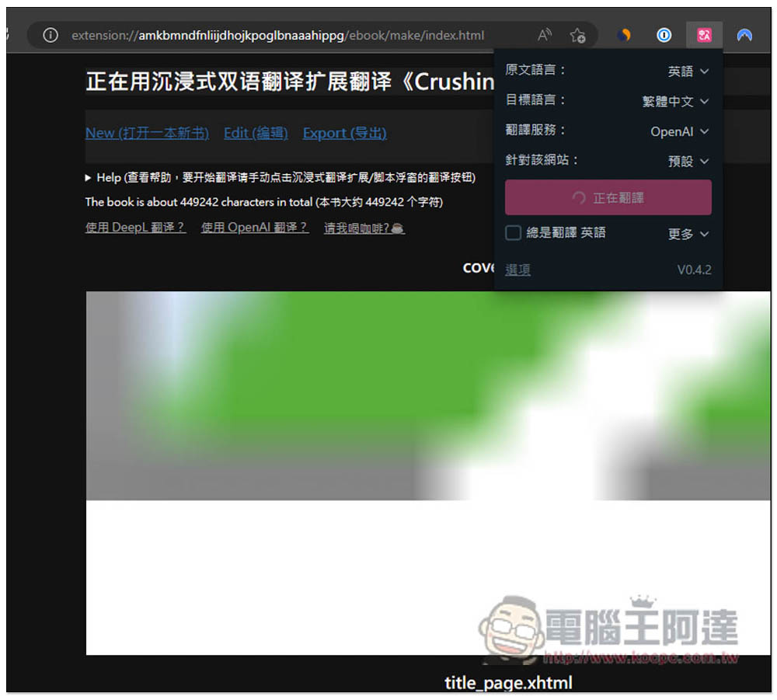Click the Edit (编辑) link
The image size is (777, 700).
256,133
